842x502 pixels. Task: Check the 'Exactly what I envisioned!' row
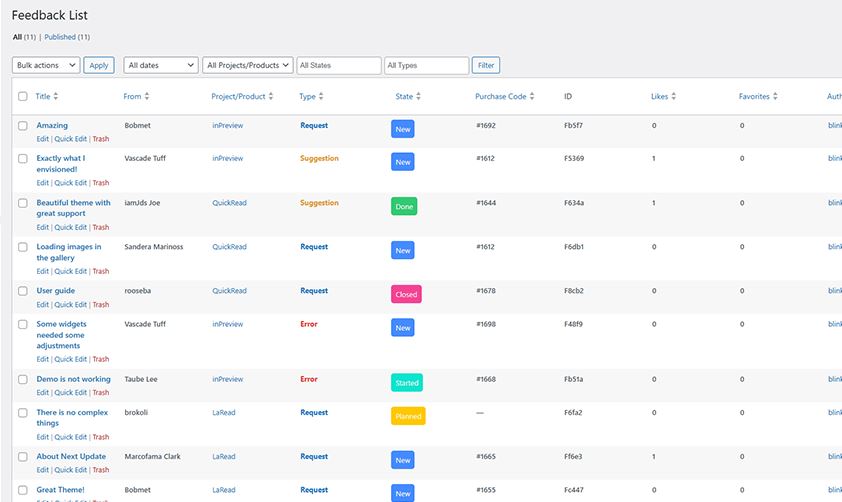tap(23, 159)
